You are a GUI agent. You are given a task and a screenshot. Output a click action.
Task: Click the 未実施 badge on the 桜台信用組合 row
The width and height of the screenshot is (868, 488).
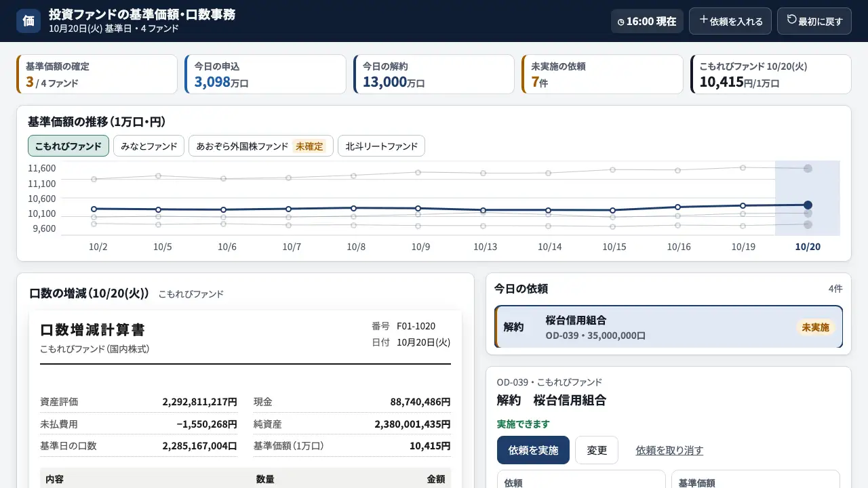pyautogui.click(x=815, y=327)
